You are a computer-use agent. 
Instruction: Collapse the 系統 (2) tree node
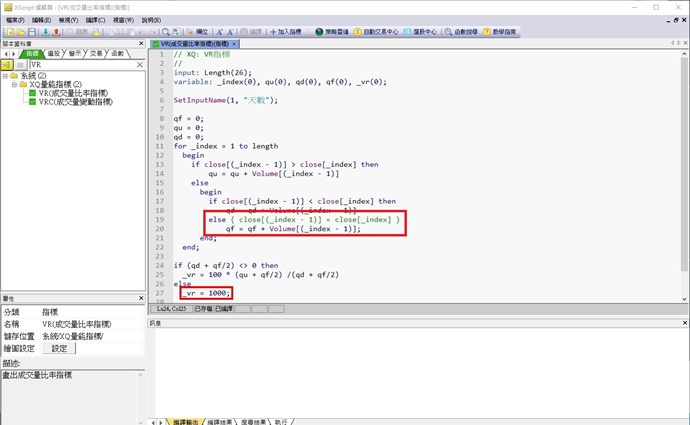point(5,76)
